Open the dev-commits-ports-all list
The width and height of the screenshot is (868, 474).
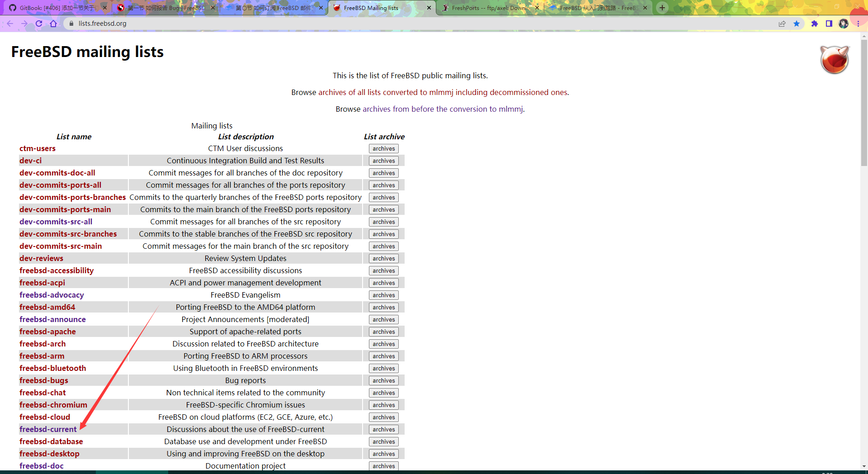pyautogui.click(x=61, y=185)
